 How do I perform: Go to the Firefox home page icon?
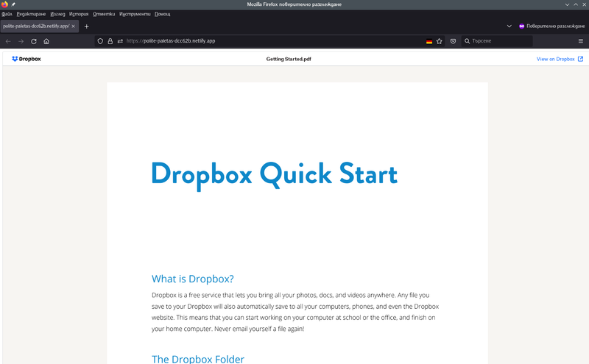(x=46, y=41)
